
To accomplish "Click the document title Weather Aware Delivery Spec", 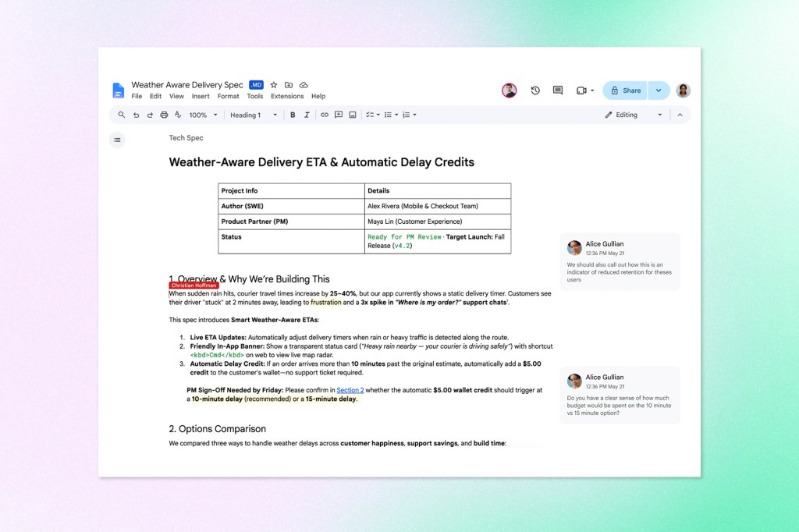I will [187, 84].
